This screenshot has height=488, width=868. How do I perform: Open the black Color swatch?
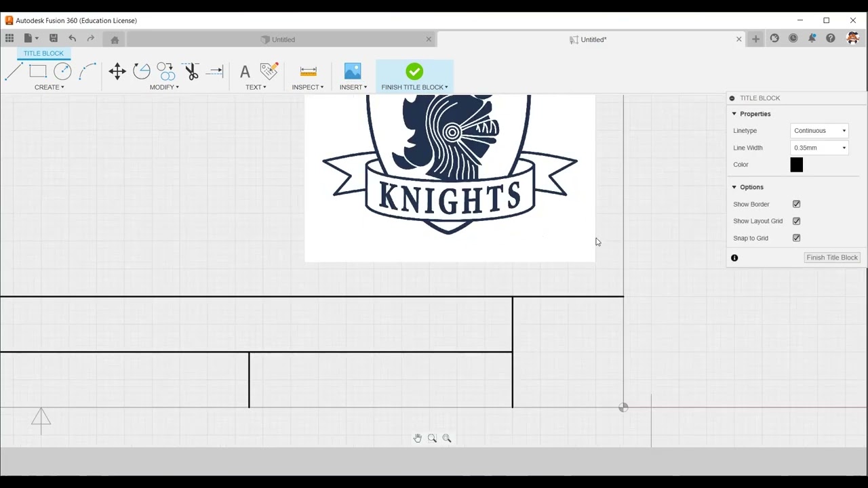[x=797, y=165]
